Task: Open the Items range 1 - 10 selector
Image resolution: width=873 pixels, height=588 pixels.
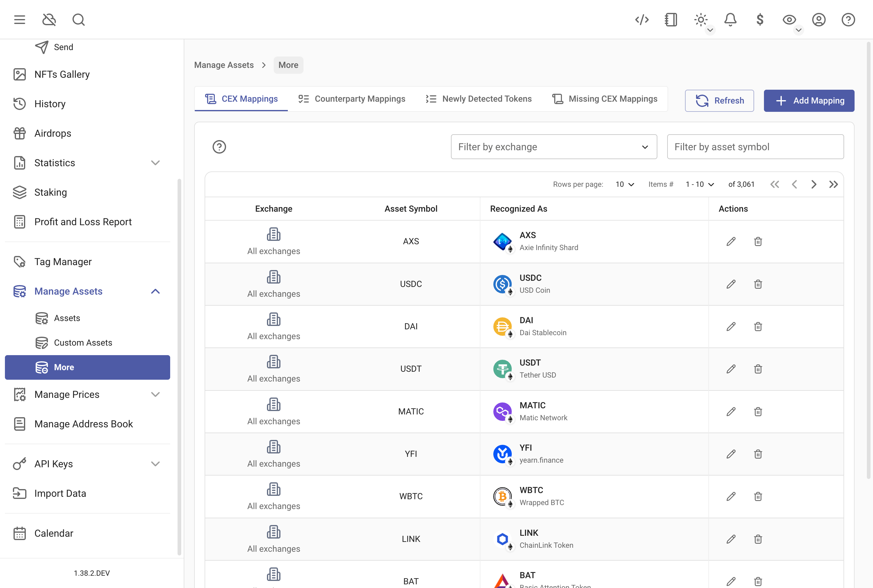Action: pos(700,184)
